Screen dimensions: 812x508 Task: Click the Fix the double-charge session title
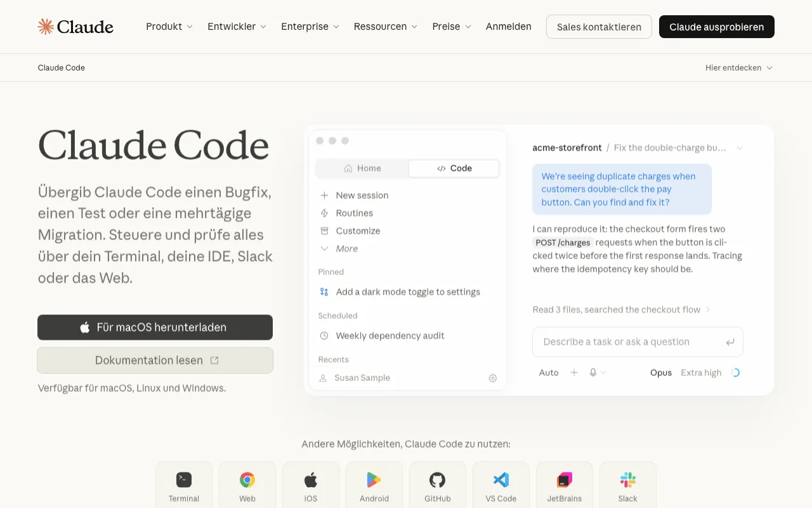coord(670,148)
